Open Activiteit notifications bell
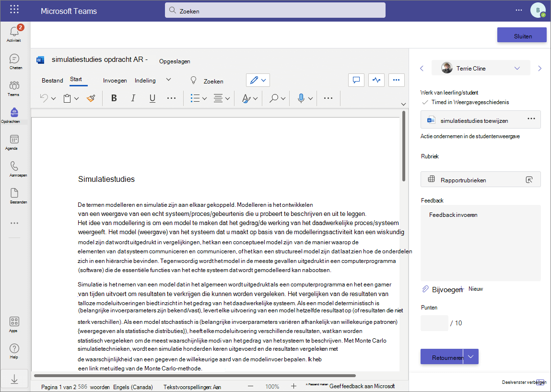Screen dimensions: 551x392 pyautogui.click(x=14, y=34)
